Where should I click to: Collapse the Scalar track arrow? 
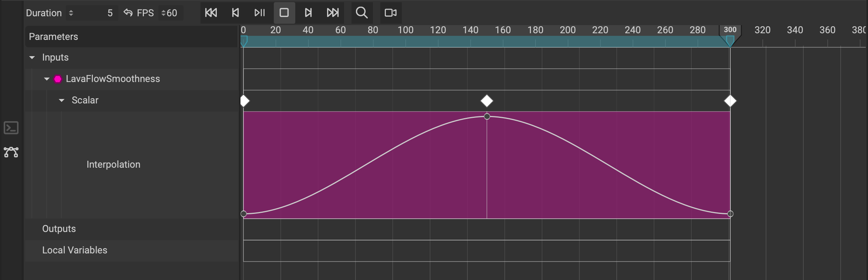pyautogui.click(x=62, y=100)
